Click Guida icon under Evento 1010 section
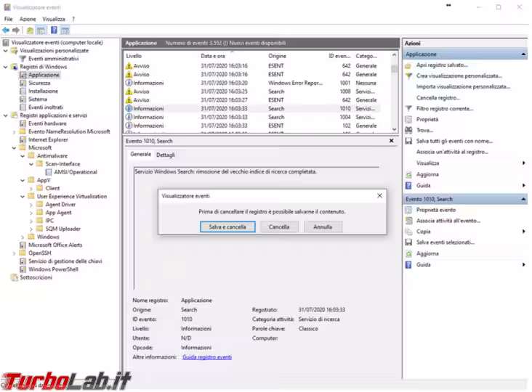532x392 pixels. [x=408, y=265]
